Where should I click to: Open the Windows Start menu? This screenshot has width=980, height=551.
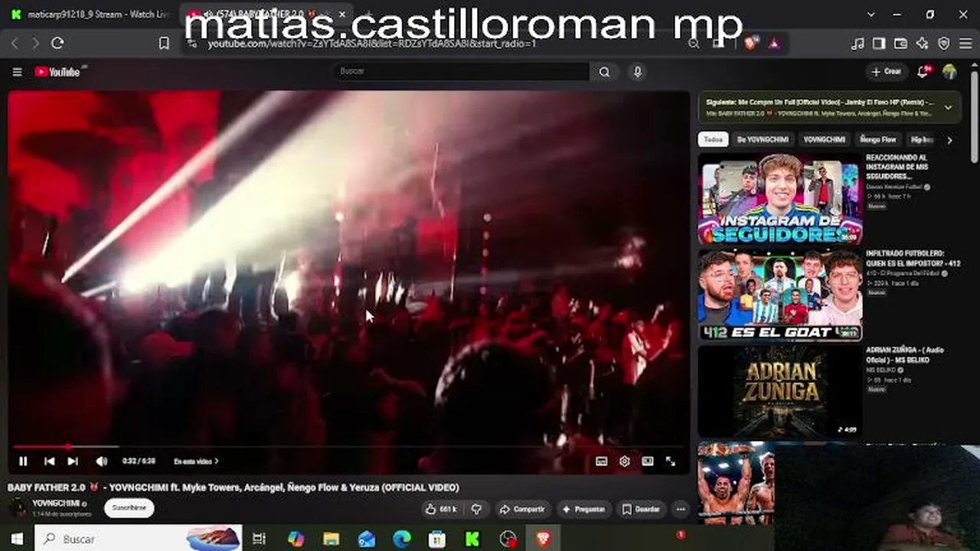point(17,539)
